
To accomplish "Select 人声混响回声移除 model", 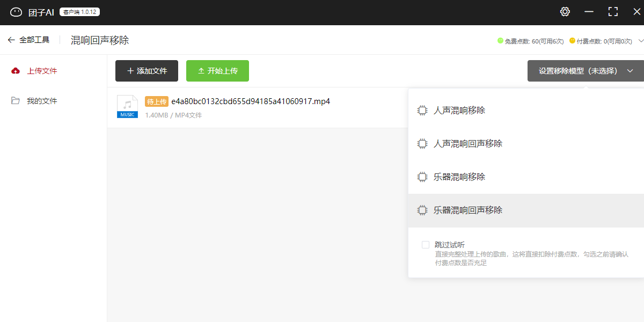I will click(526, 144).
